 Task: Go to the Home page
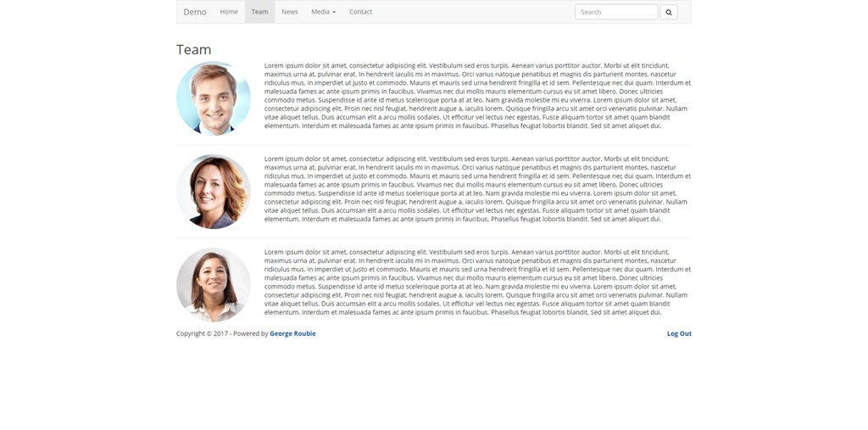click(229, 12)
